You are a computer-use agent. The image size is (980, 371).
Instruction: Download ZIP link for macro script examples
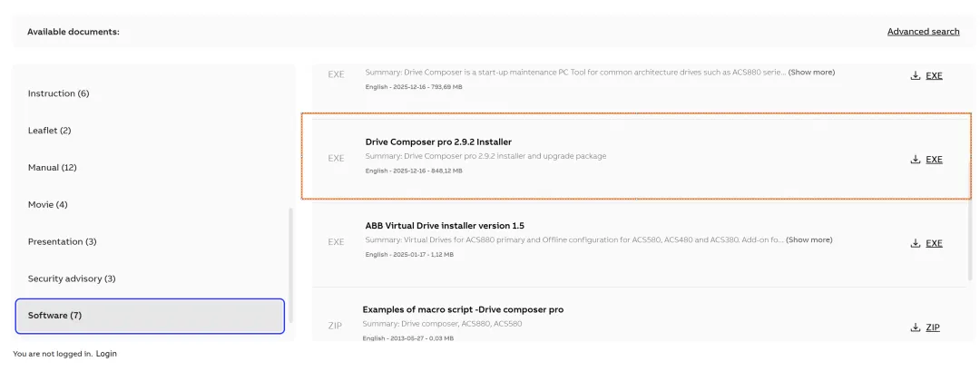coord(933,327)
